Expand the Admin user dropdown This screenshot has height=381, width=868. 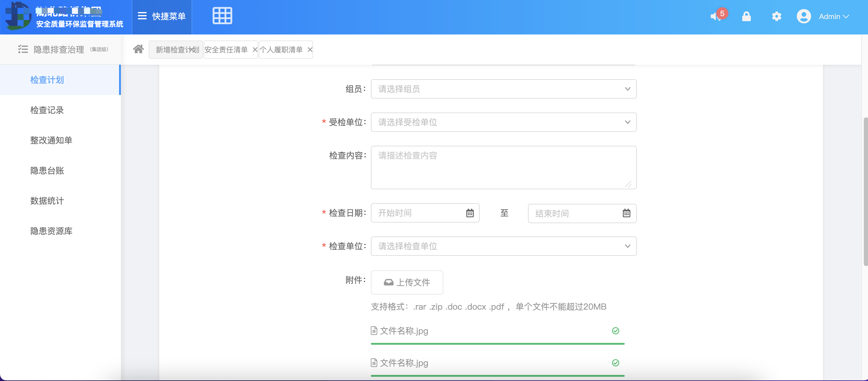pyautogui.click(x=834, y=17)
